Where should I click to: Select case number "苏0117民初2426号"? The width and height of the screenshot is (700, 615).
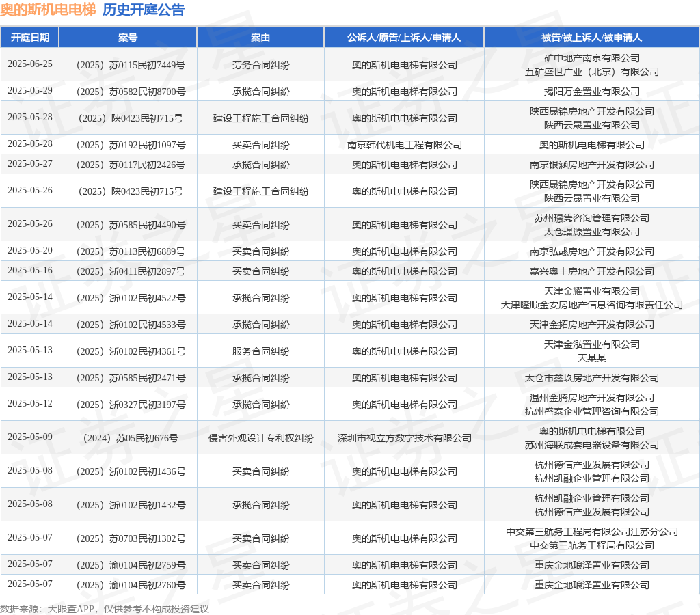148,165
